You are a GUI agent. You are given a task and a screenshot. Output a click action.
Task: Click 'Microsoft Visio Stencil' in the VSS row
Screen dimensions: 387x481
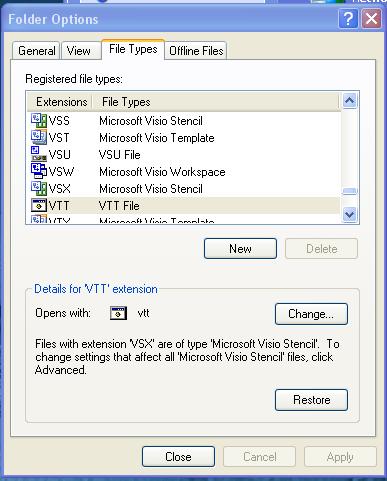tap(151, 121)
